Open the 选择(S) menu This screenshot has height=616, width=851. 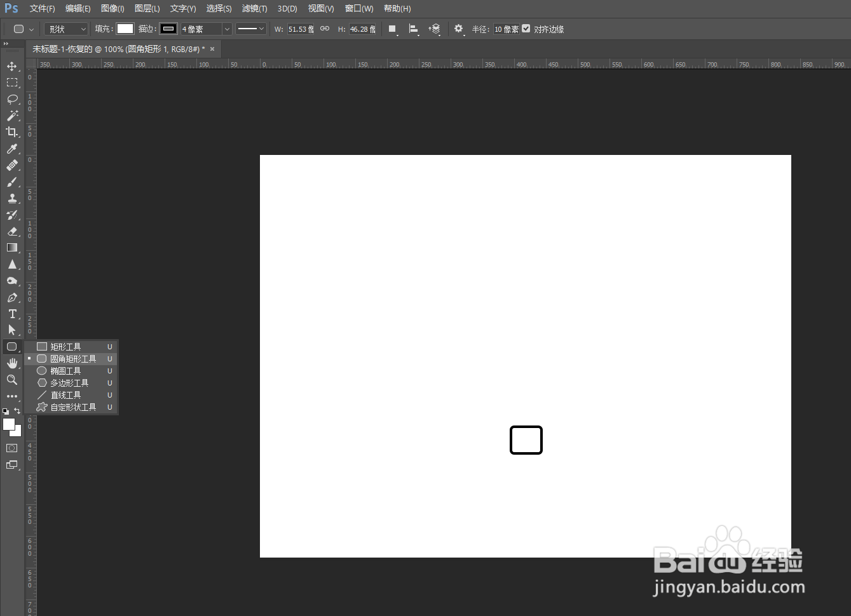tap(219, 8)
